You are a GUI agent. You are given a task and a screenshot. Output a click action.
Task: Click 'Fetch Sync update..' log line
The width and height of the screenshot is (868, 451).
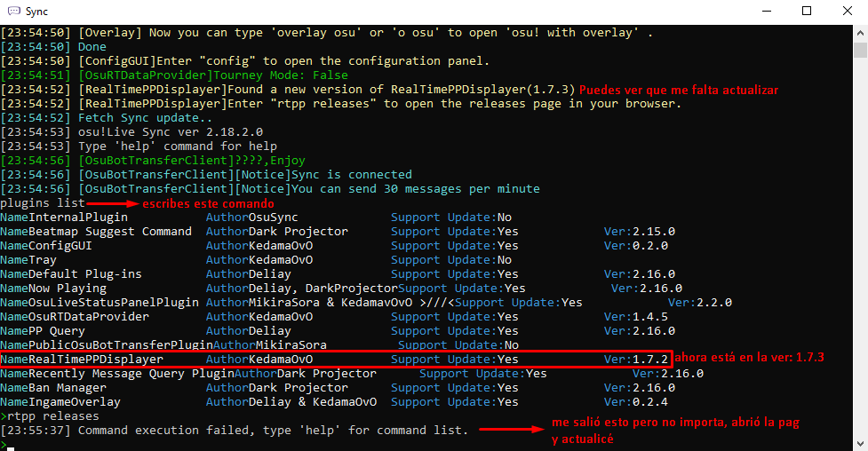tap(107, 118)
